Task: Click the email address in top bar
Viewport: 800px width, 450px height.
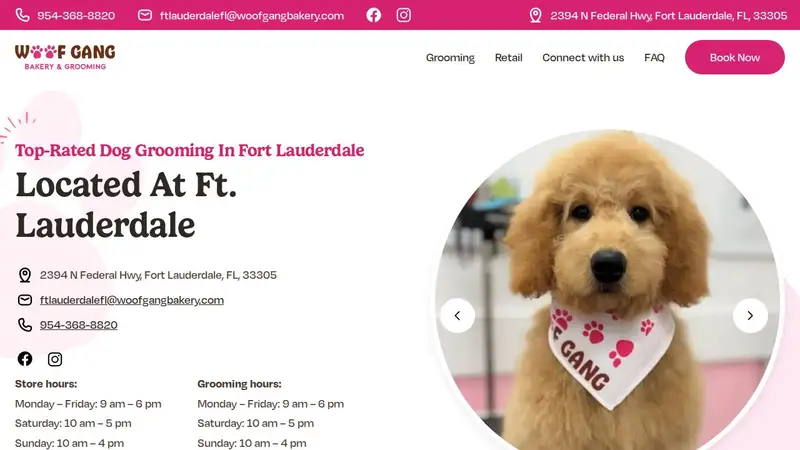Action: click(252, 15)
